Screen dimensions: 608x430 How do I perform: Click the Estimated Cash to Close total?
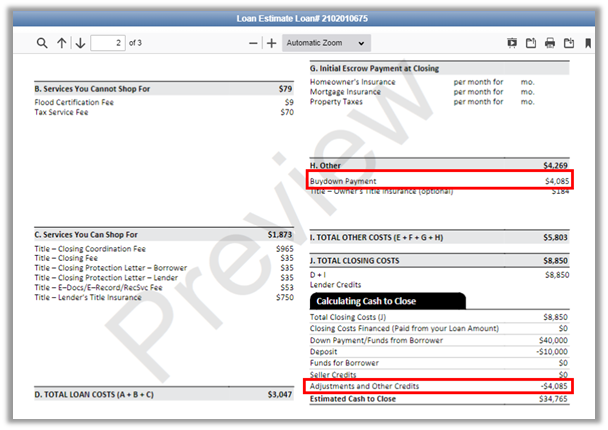(353, 399)
